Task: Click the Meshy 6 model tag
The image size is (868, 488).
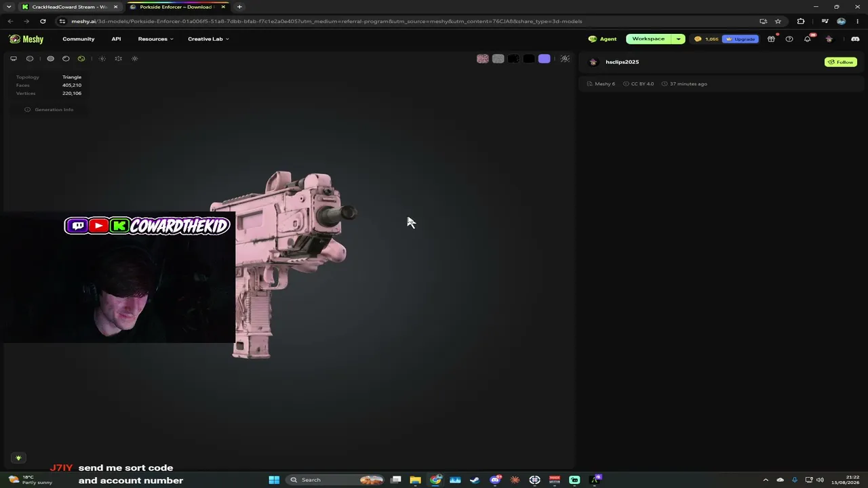Action: pos(601,84)
